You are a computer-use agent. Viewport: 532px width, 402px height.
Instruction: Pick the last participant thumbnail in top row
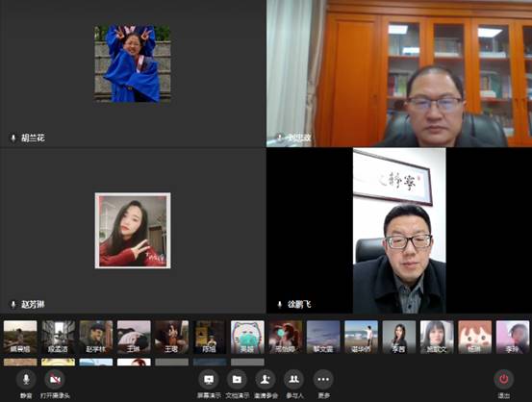tap(513, 337)
